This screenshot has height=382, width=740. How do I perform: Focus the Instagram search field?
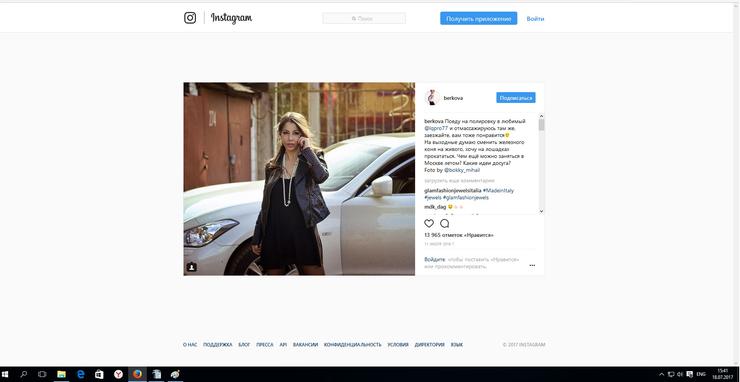364,18
